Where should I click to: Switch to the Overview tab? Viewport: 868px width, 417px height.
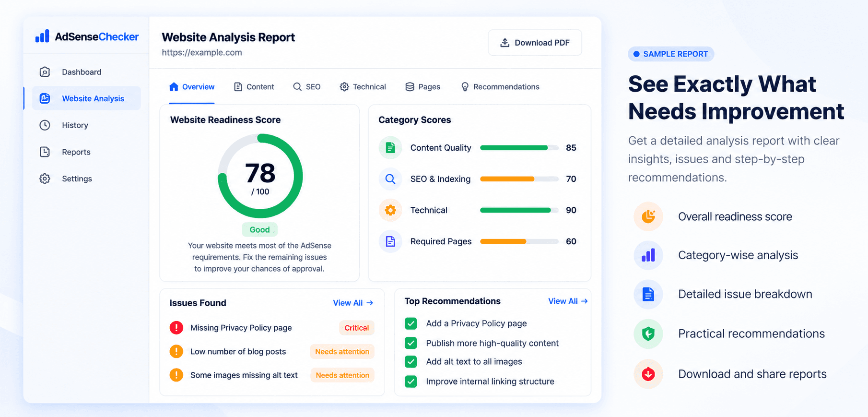[192, 87]
